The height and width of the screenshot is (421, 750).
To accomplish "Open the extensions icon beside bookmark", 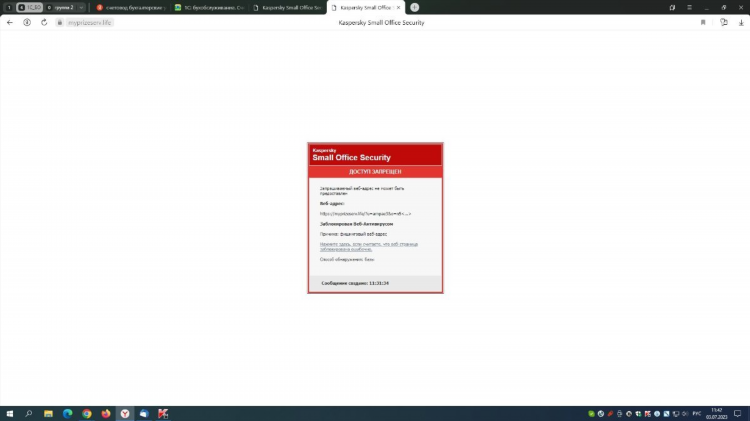I will click(x=724, y=22).
